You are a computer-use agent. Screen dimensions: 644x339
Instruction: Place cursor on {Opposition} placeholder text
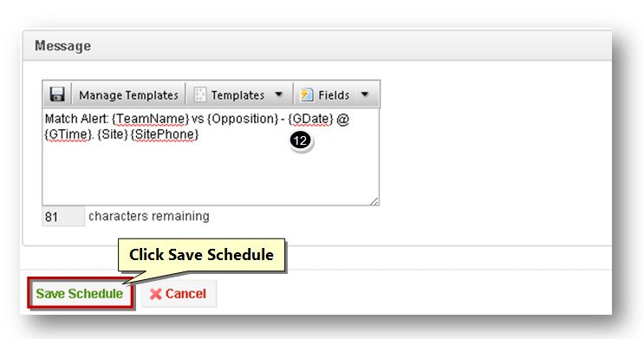point(244,119)
